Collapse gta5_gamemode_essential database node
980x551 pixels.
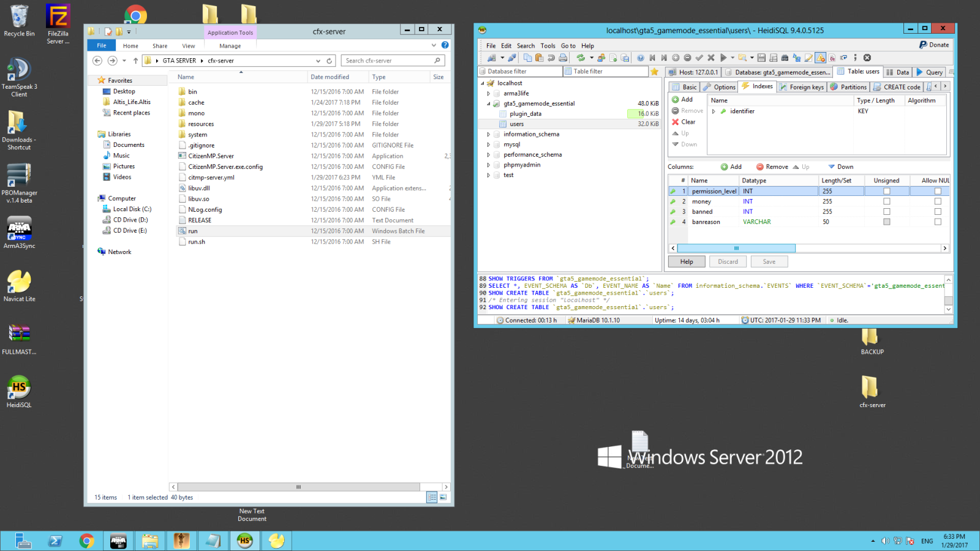tap(489, 104)
